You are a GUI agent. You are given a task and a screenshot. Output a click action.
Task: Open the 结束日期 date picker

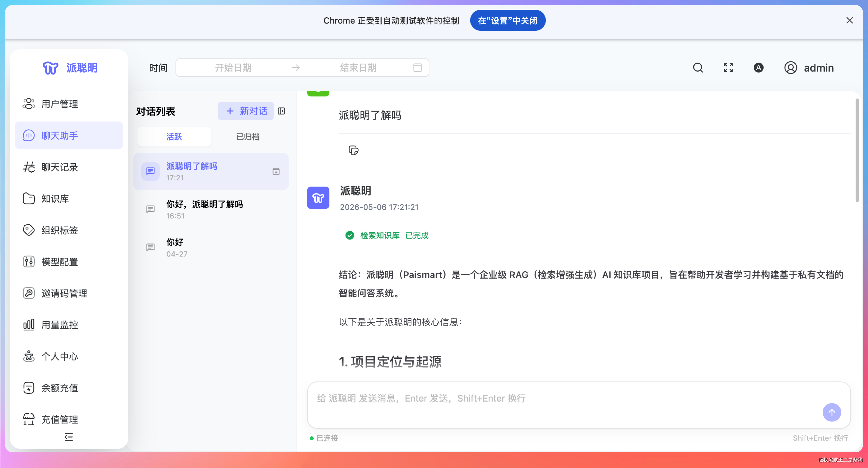click(358, 68)
